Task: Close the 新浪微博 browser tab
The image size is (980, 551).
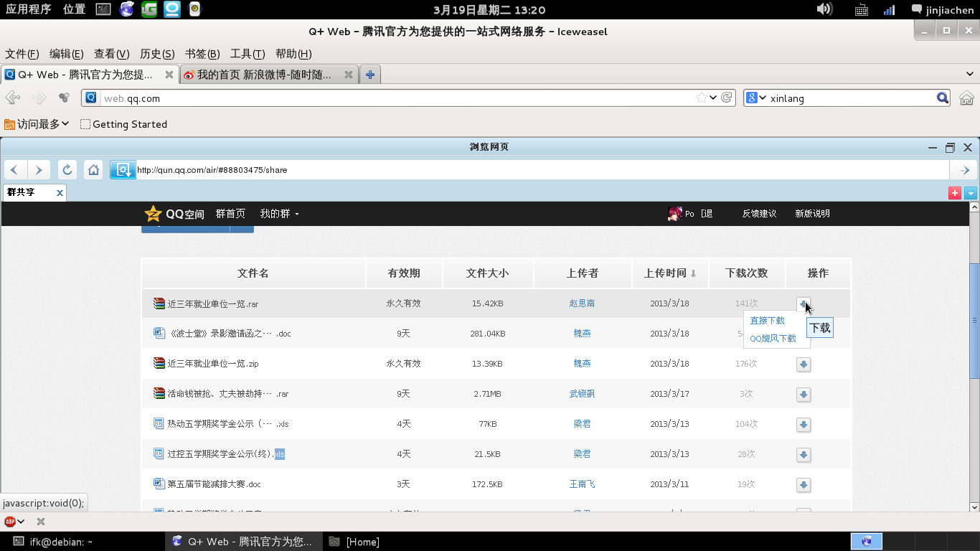Action: click(x=349, y=75)
